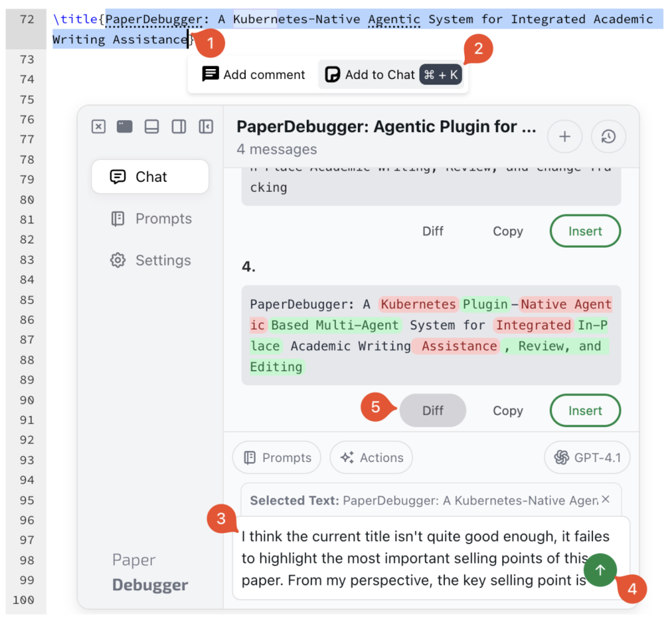The height and width of the screenshot is (622, 672).
Task: Switch to bottom panel layout
Action: 152,126
